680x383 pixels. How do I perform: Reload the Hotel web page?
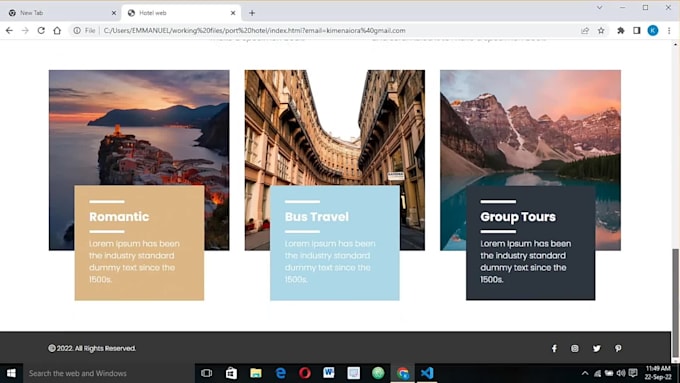click(41, 30)
